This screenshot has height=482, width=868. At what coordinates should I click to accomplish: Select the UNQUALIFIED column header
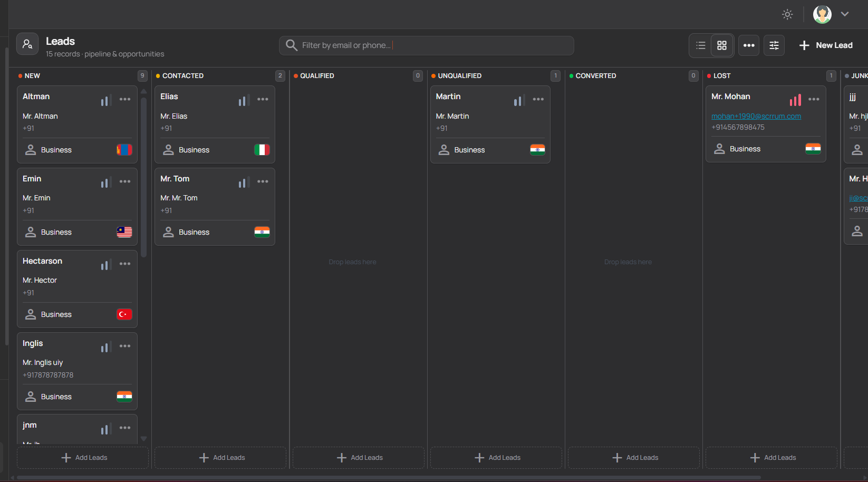coord(460,76)
